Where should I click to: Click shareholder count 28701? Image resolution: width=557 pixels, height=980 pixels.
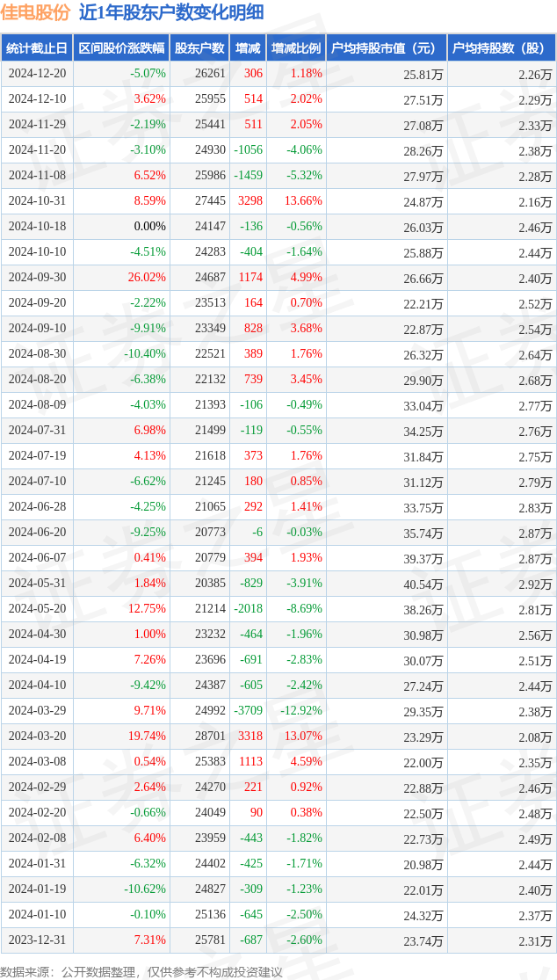pos(210,737)
